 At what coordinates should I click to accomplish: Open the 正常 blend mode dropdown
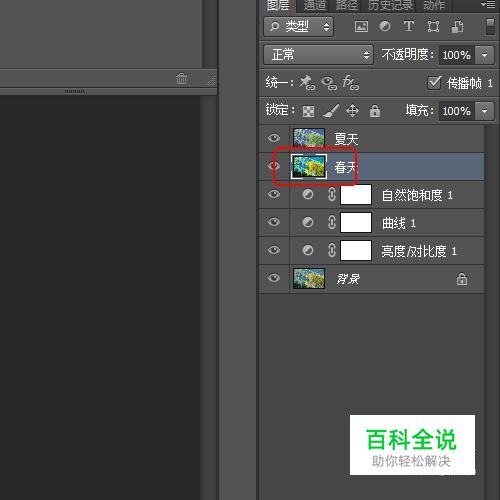[318, 55]
